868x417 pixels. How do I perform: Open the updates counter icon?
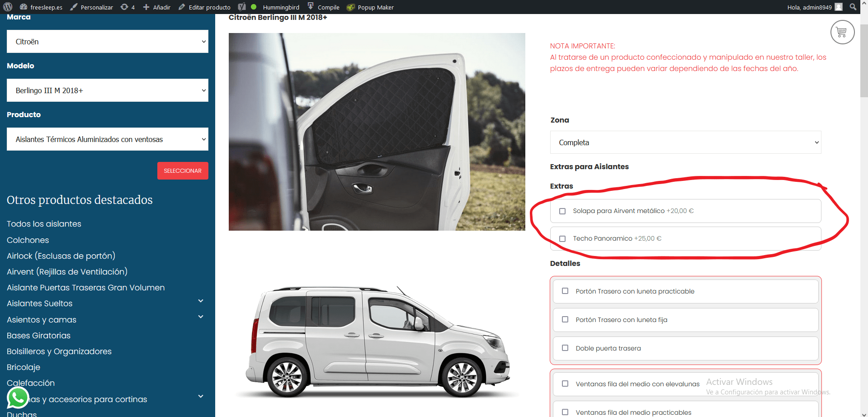[x=124, y=7]
